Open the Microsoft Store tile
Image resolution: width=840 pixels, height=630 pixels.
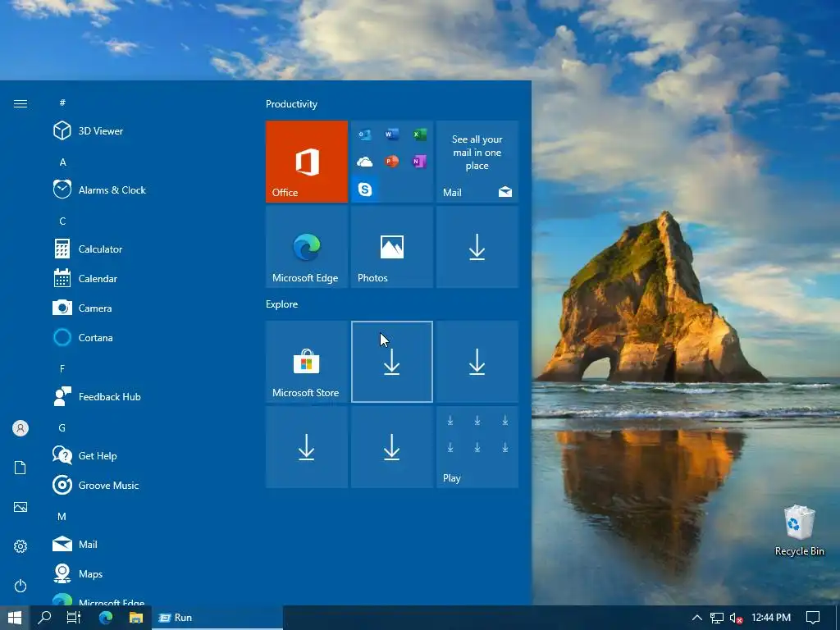307,362
